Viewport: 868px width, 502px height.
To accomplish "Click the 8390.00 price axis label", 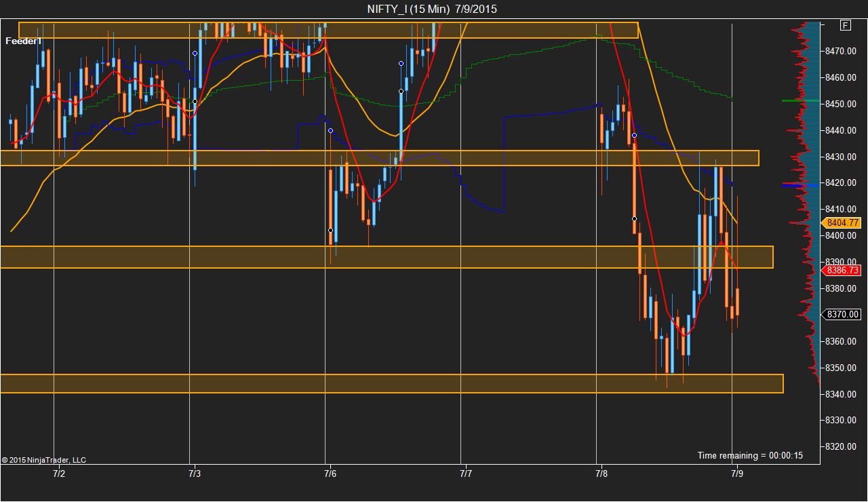I will (x=840, y=262).
